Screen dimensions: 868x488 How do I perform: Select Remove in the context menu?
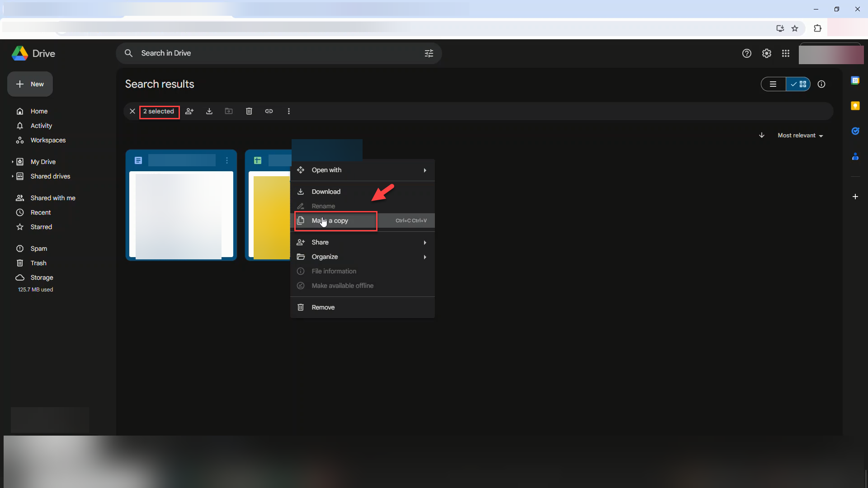[x=323, y=307]
